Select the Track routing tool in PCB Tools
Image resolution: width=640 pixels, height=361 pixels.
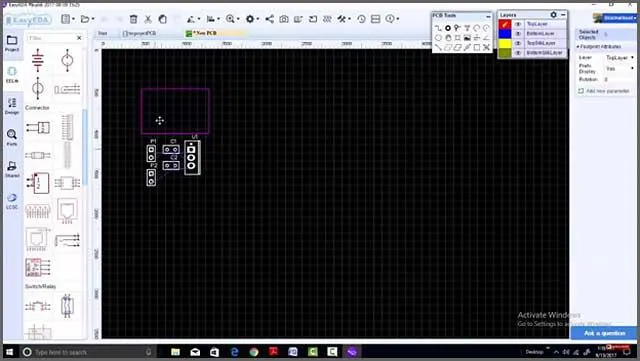pyautogui.click(x=438, y=28)
